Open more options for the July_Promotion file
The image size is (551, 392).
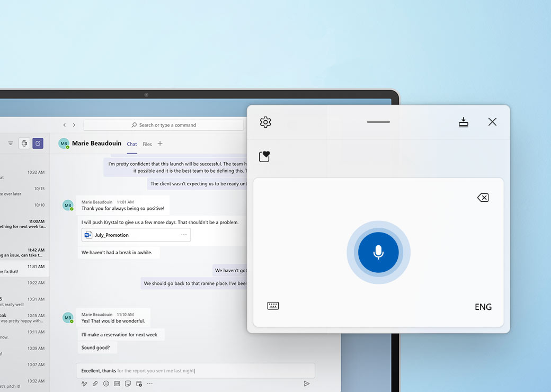pos(184,235)
